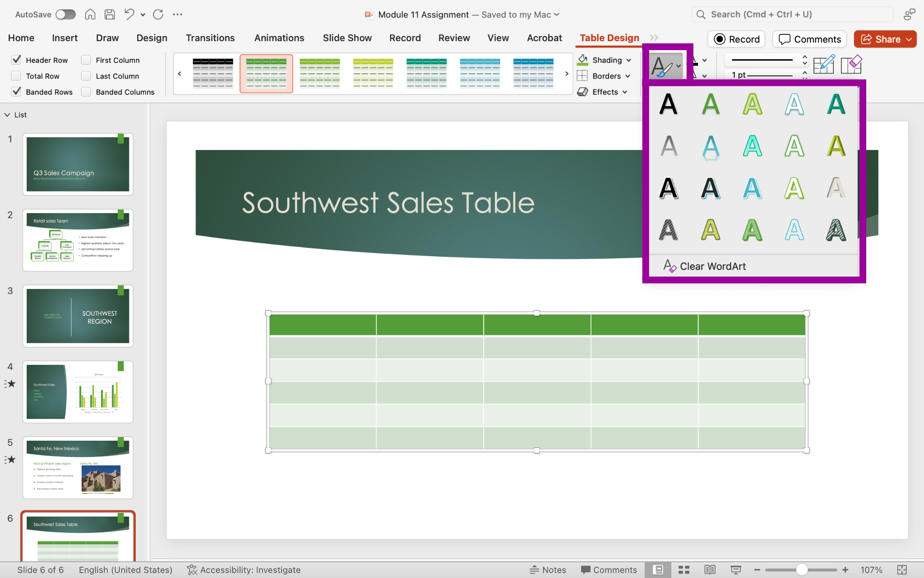Click the Home icon in title bar

(90, 14)
